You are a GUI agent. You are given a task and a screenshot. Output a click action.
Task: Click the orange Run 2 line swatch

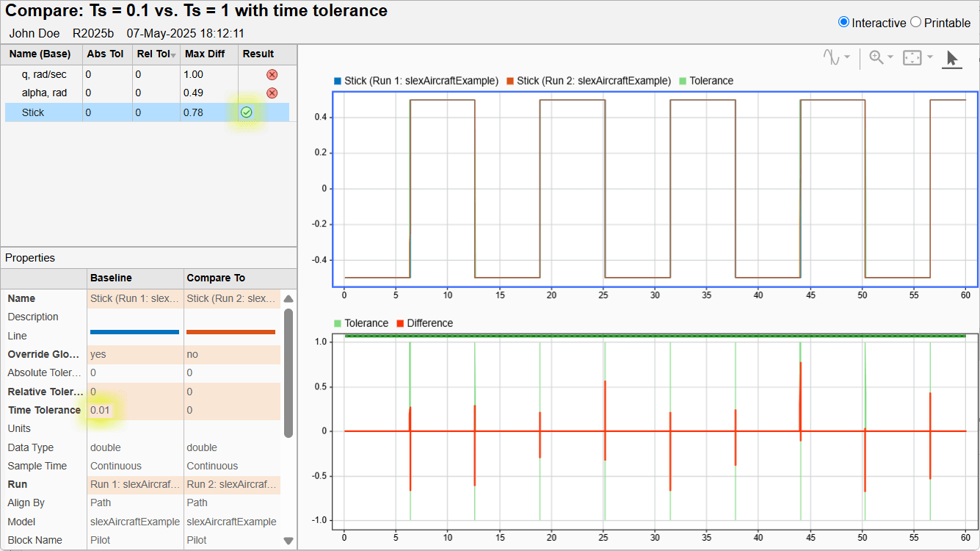pyautogui.click(x=230, y=330)
